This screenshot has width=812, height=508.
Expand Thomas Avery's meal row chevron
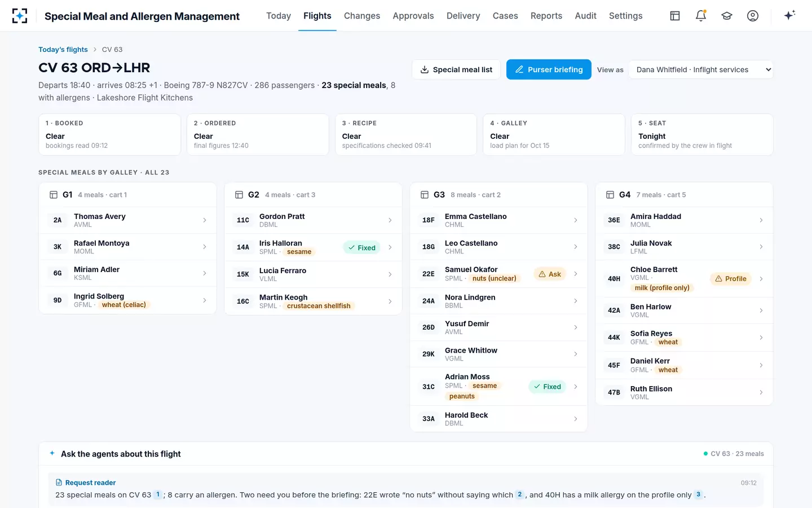205,220
